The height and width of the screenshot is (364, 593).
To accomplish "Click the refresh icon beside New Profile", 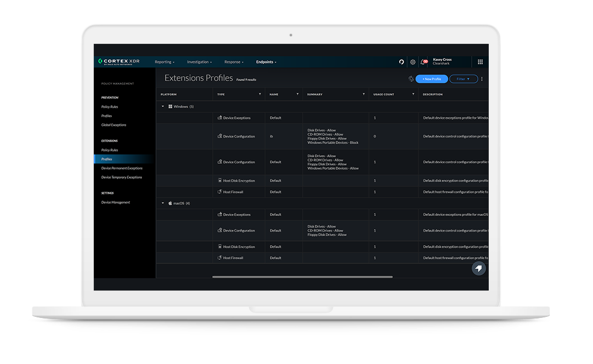I will coord(411,78).
